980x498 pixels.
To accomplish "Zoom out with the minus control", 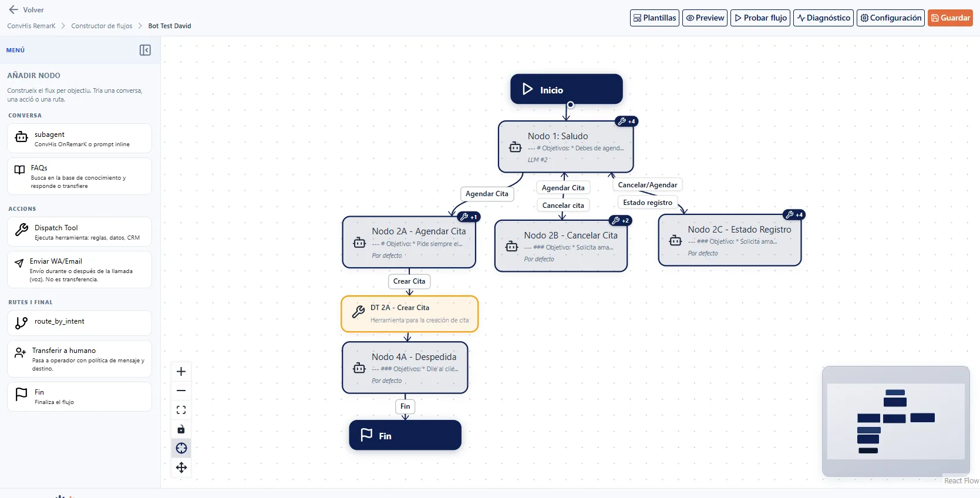I will pyautogui.click(x=181, y=391).
